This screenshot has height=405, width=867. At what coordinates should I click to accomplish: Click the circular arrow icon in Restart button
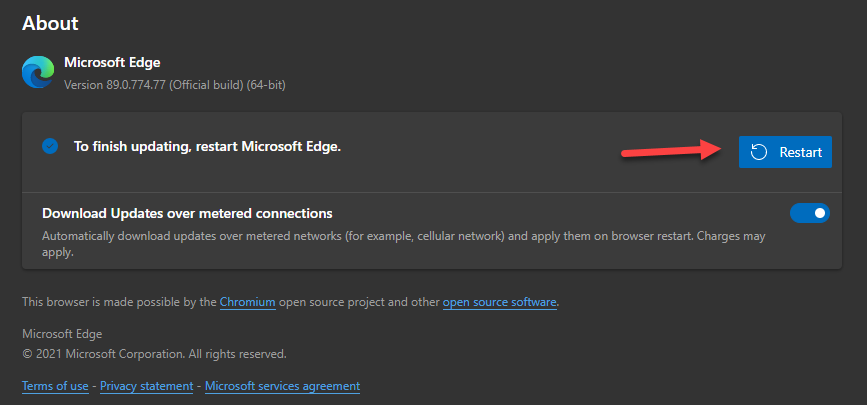click(759, 152)
